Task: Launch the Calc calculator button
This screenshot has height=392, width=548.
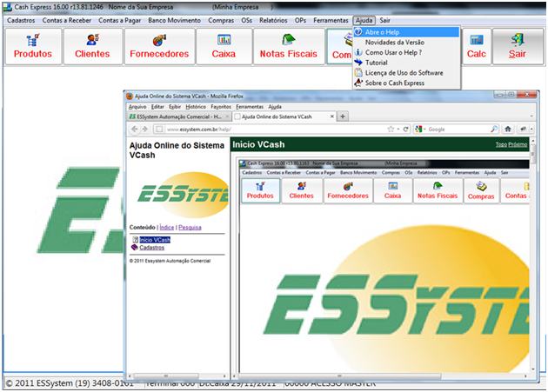Action: click(476, 47)
